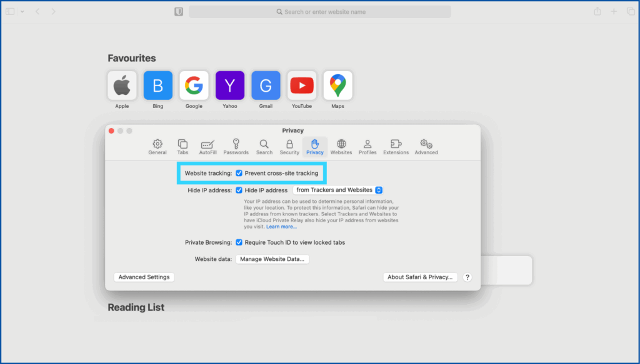This screenshot has width=640, height=364.
Task: Open the sidebar menu chevron dropdown
Action: click(x=22, y=12)
